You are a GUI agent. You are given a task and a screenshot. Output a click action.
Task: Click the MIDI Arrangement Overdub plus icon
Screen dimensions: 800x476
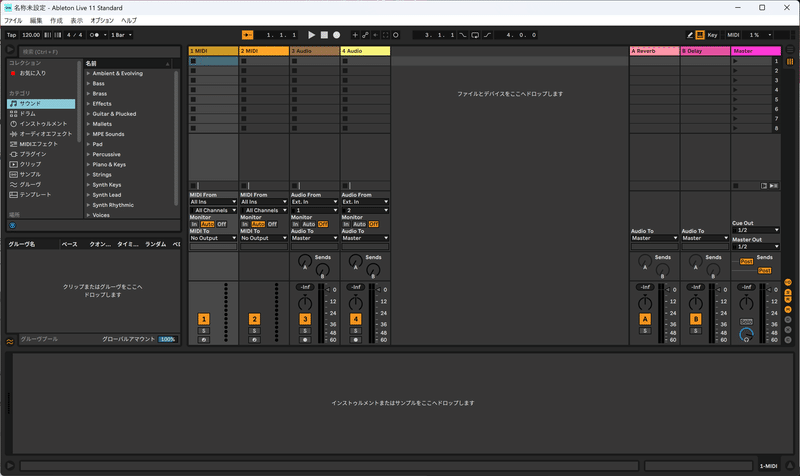[355, 35]
